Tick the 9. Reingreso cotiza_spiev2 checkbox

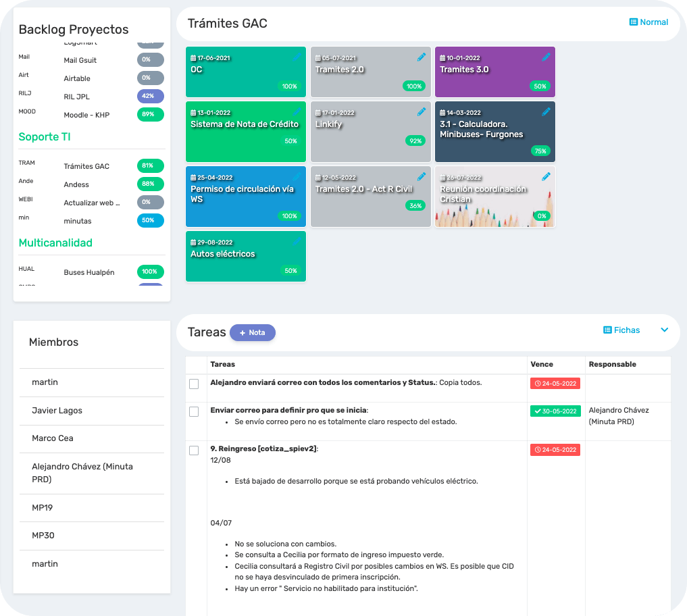pyautogui.click(x=194, y=451)
